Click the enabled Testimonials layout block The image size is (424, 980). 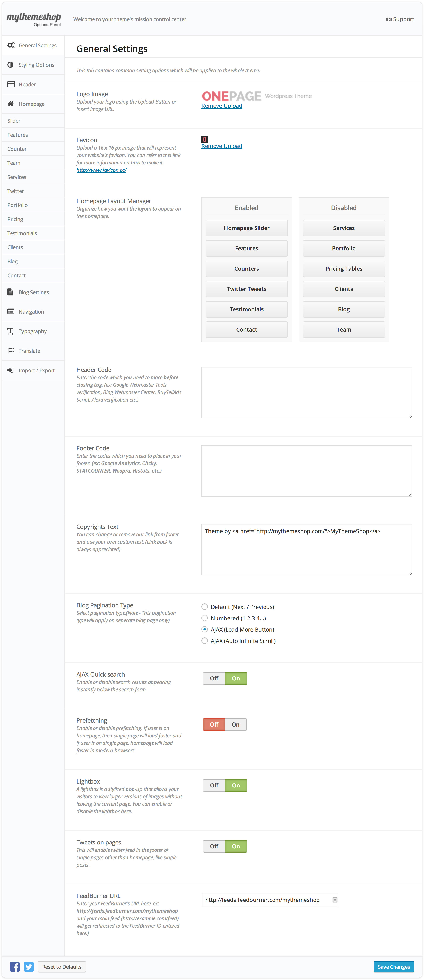246,309
